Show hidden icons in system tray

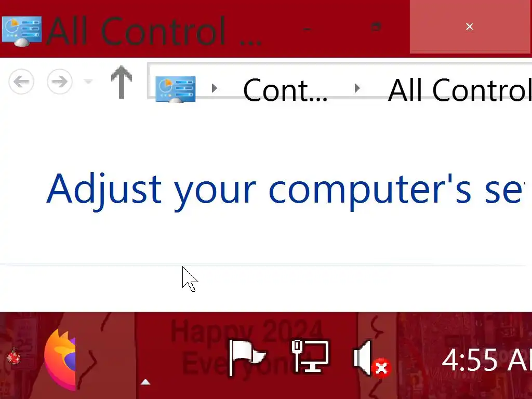[145, 382]
